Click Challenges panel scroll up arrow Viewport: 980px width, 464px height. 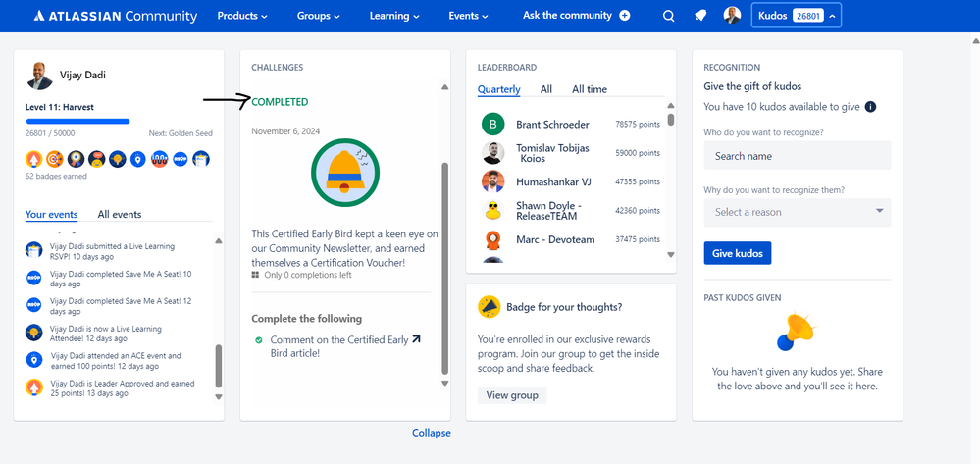click(x=445, y=87)
